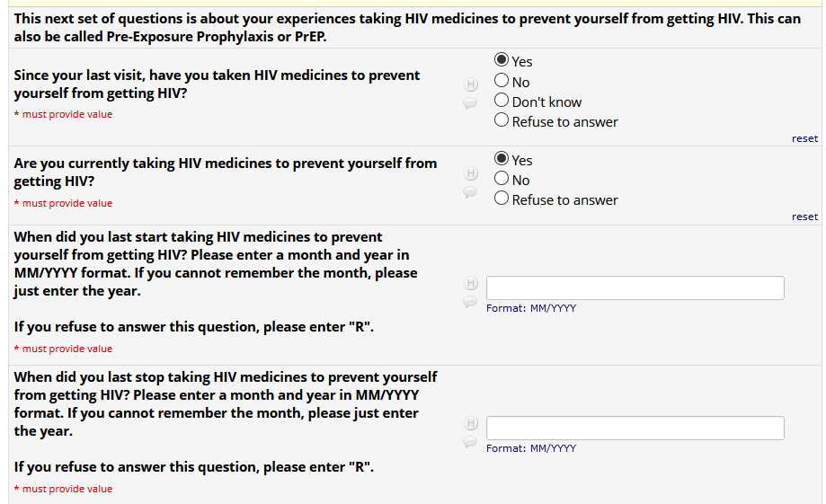Open data history for 'Since your last visit' question
This screenshot has height=504, width=826.
click(470, 84)
